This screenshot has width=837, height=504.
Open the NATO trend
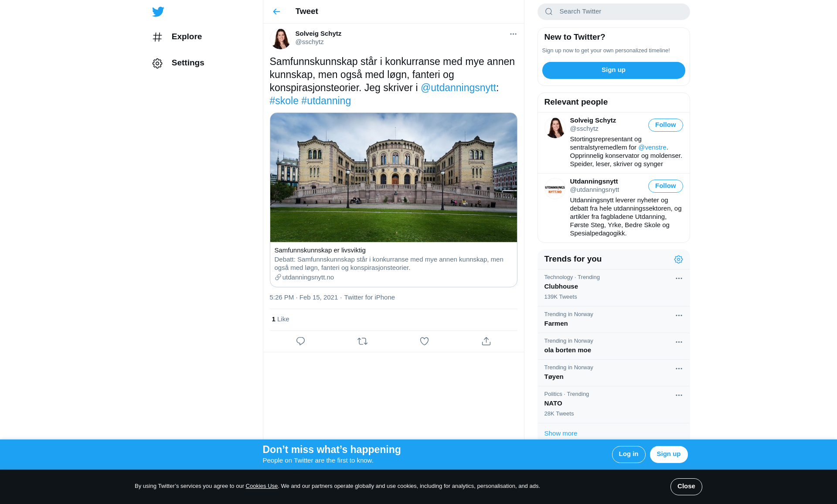613,405
